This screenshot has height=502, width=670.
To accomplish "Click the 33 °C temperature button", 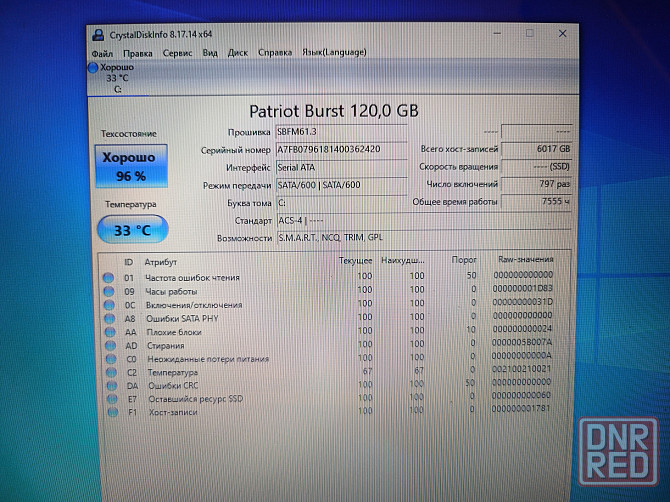I will coord(132,230).
